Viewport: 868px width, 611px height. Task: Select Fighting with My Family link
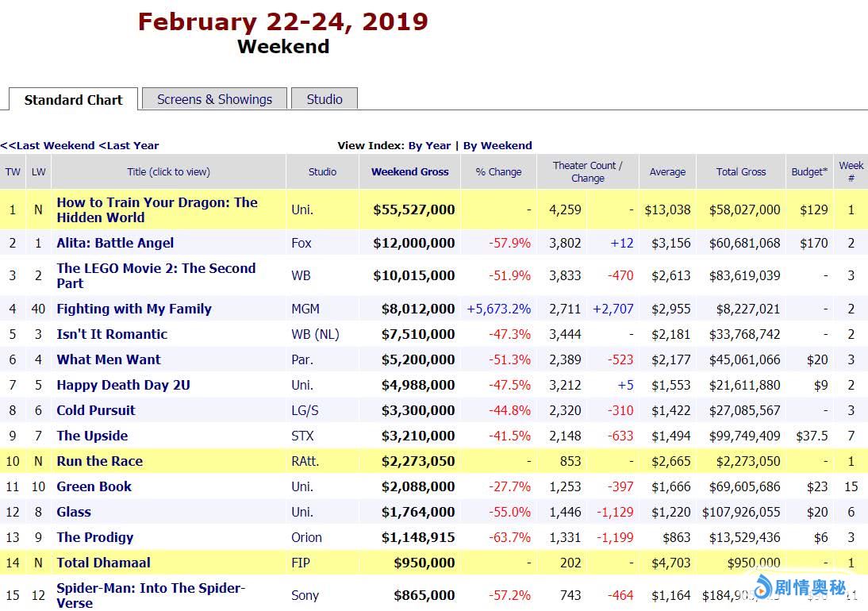(x=133, y=309)
